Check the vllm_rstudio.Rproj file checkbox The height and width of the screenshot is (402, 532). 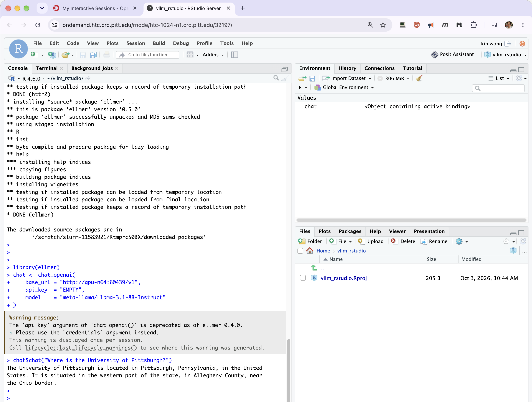(x=303, y=278)
